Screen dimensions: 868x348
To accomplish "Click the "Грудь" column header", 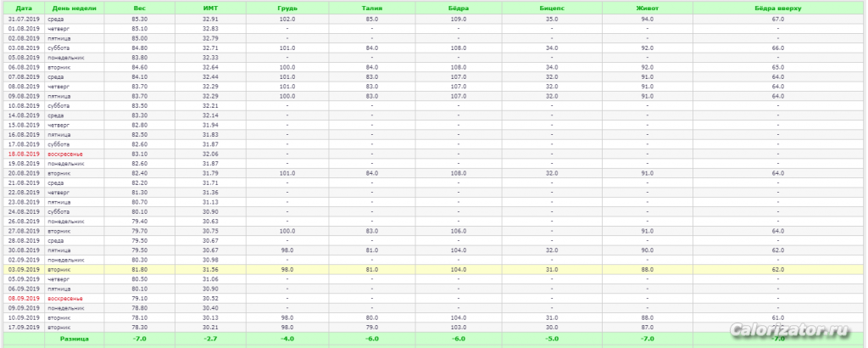I will pos(287,8).
